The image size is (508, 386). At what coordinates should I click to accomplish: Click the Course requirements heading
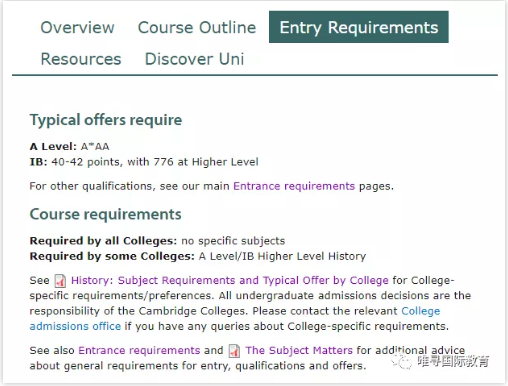tap(105, 214)
